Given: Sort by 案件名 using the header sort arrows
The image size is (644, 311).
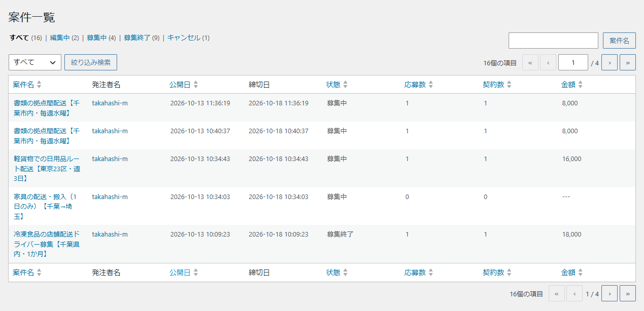Looking at the screenshot, I should pyautogui.click(x=39, y=85).
